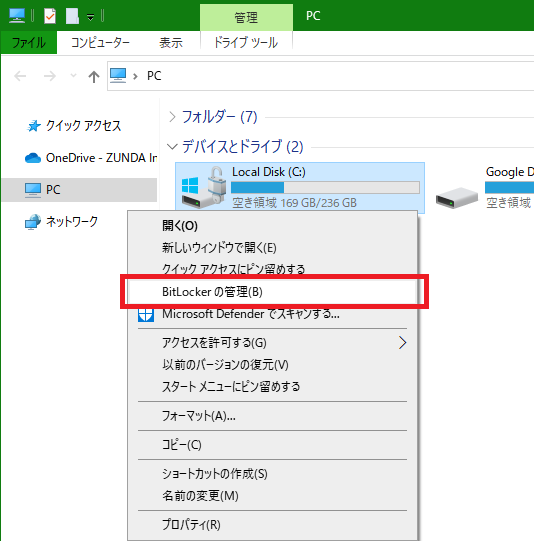Choose クイック アクセスにピン留めする
534x541 pixels.
tap(273, 269)
